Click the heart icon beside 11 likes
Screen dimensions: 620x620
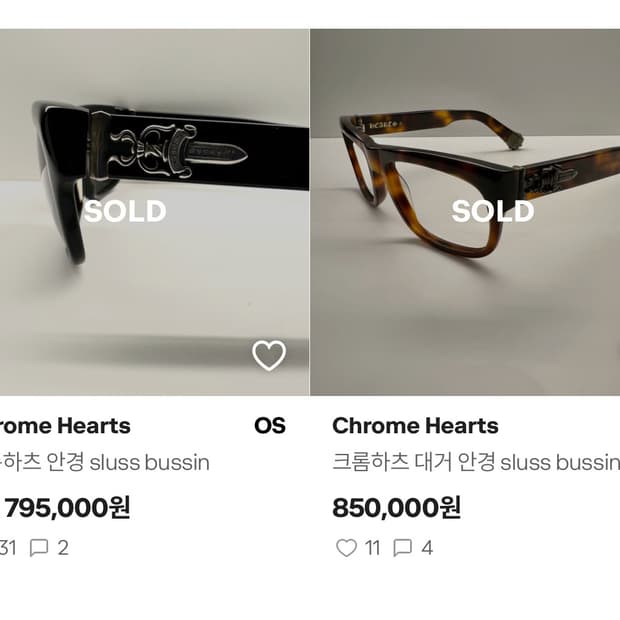[346, 548]
